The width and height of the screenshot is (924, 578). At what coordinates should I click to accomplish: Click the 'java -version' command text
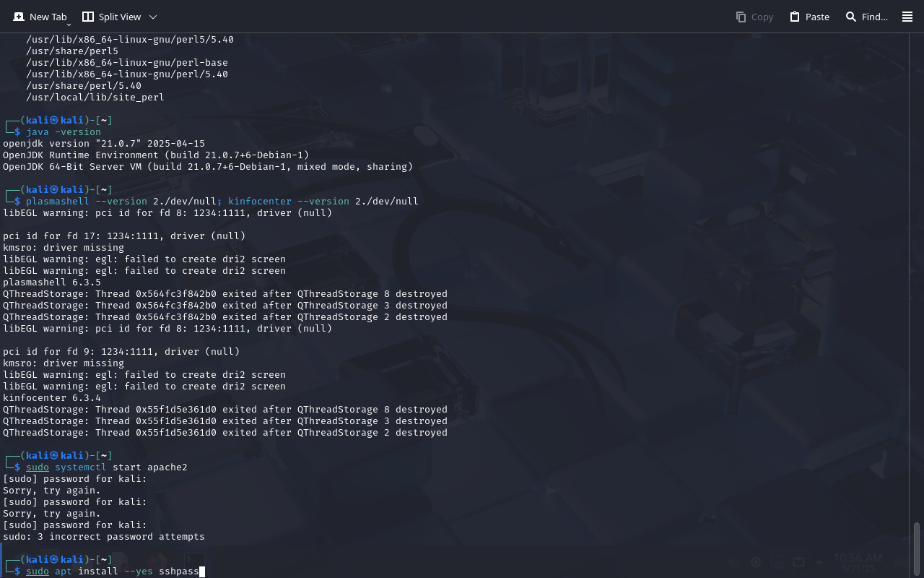[x=64, y=132]
